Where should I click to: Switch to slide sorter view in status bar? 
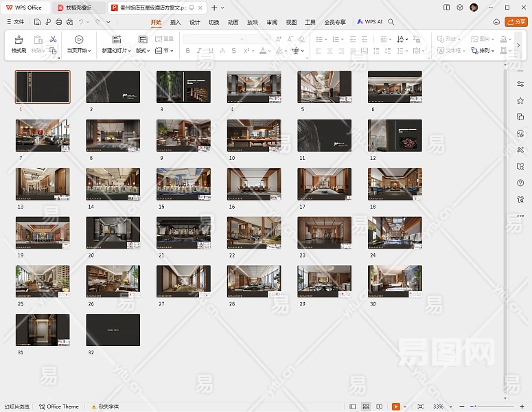pos(366,407)
